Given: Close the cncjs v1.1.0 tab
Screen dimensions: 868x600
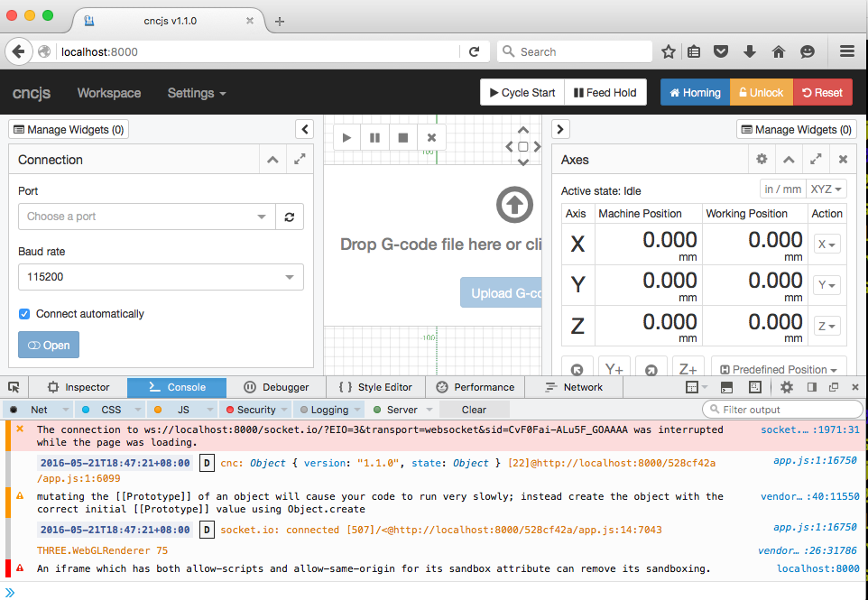Looking at the screenshot, I should pyautogui.click(x=250, y=21).
